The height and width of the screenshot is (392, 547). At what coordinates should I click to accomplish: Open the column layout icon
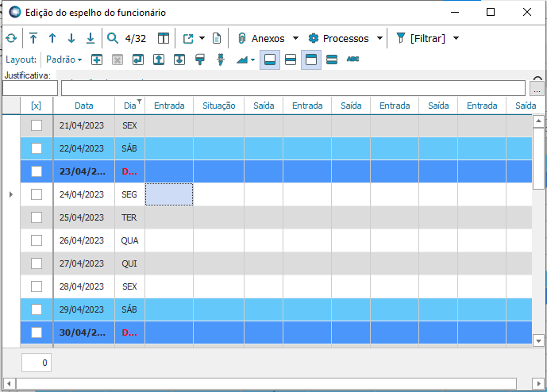pyautogui.click(x=163, y=38)
